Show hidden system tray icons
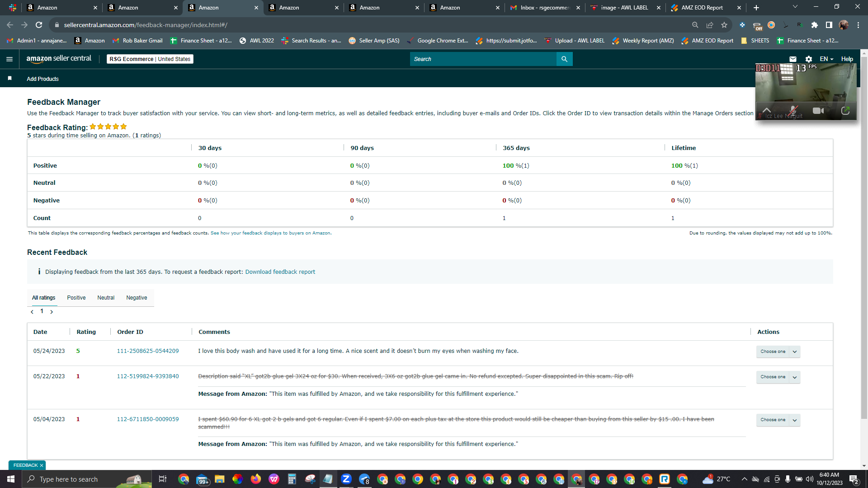Viewport: 868px width, 488px height. tap(744, 479)
